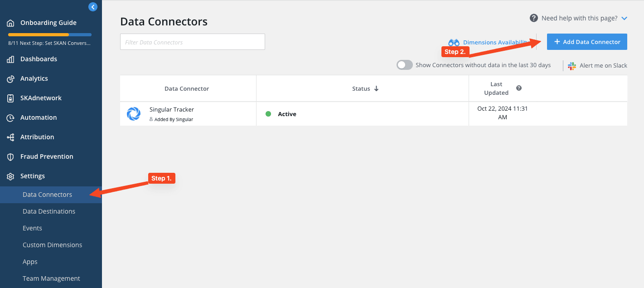Click the Dashboards bar chart icon

(x=10, y=59)
